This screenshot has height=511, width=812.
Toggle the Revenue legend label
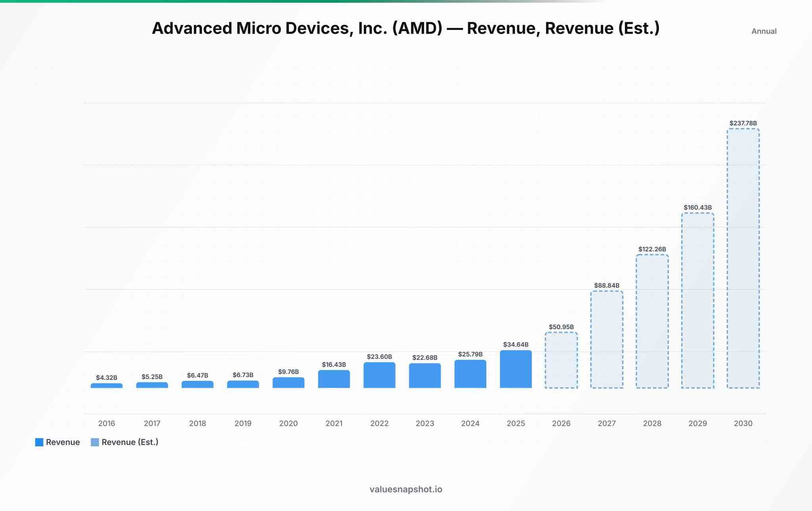tap(63, 442)
